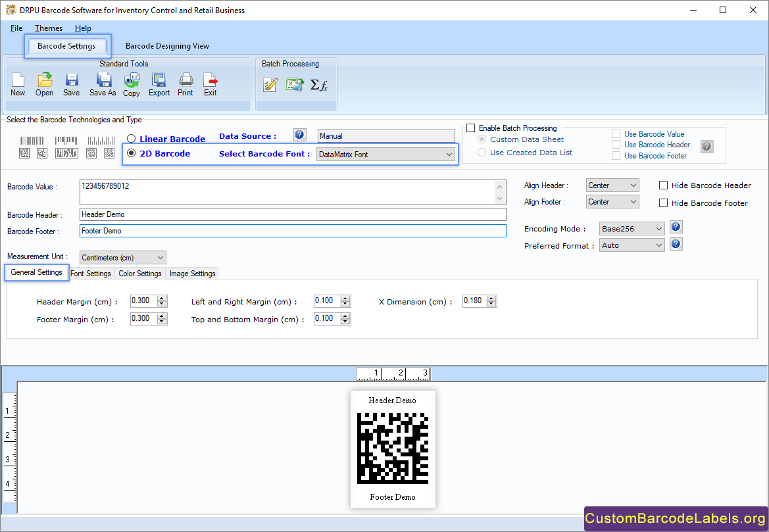The height and width of the screenshot is (532, 769).
Task: Click the batch edit pencil icon
Action: point(270,85)
